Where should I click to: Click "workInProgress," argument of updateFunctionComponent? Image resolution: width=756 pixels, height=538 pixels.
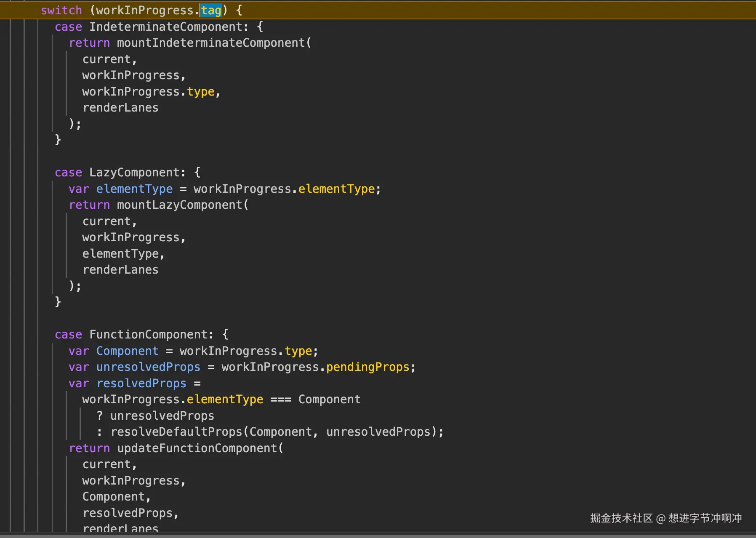coord(134,480)
